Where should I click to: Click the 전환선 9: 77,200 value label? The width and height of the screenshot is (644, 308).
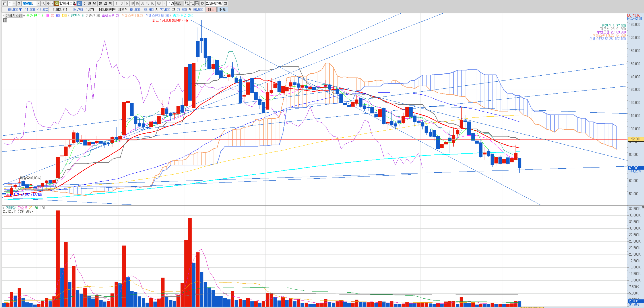[x=613, y=26]
